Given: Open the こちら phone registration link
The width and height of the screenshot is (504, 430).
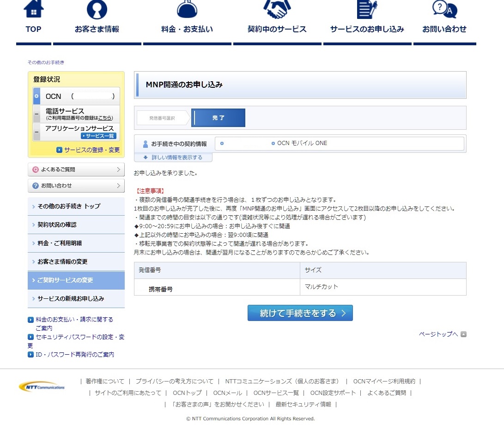Looking at the screenshot, I should 105,118.
